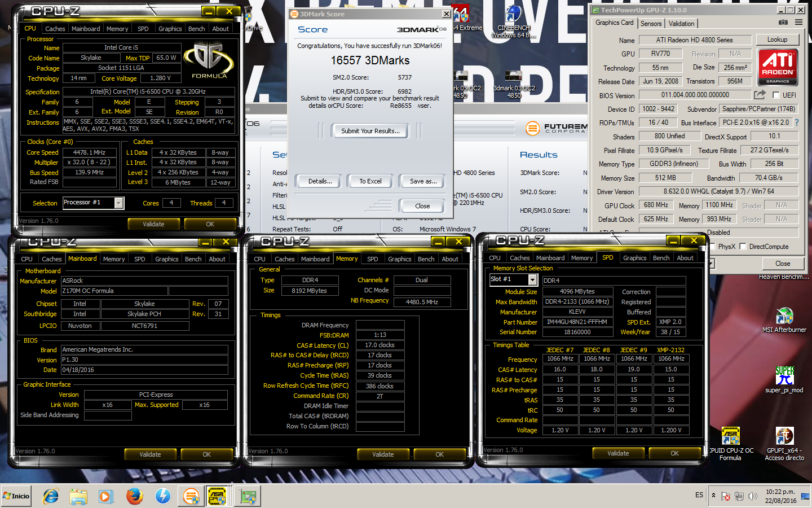Screen dimensions: 812x508
Task: Click the Core Speed 4478.1 MHz field
Action: click(x=90, y=152)
